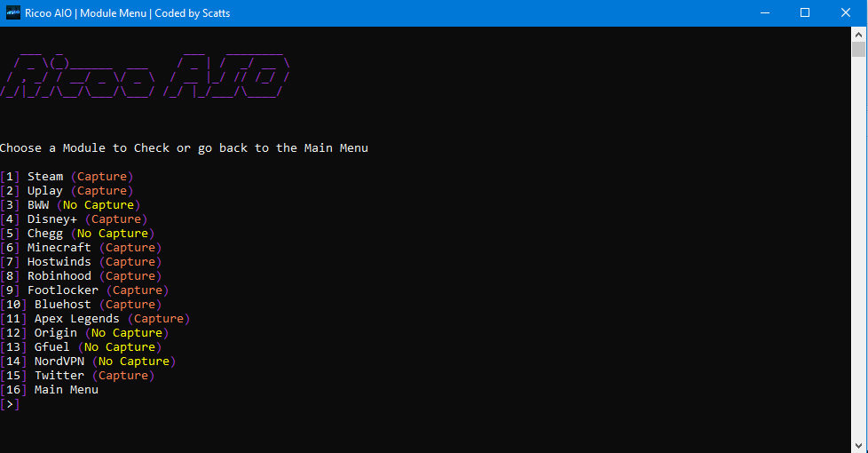Click the vertical scrollbar thumb
This screenshot has width=868, height=453.
coord(858,49)
